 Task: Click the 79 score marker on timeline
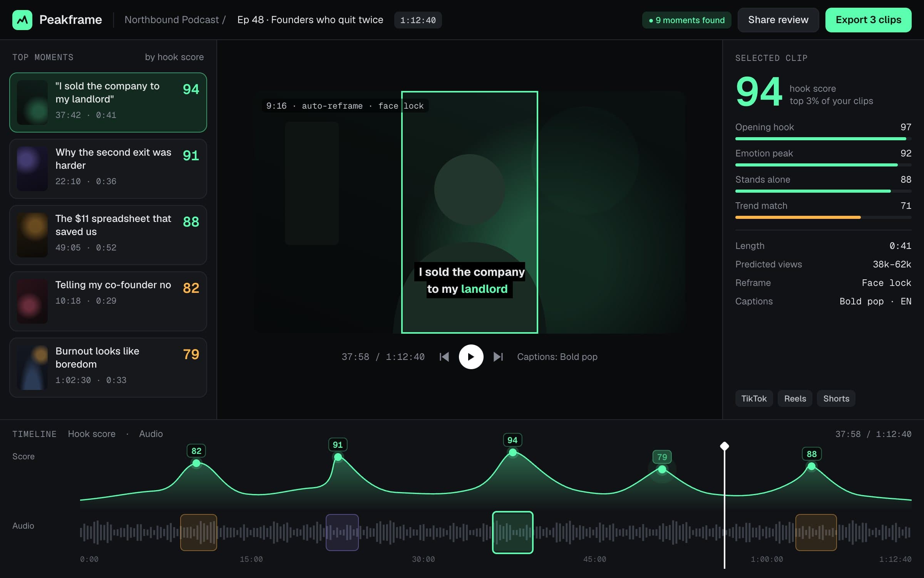[662, 457]
